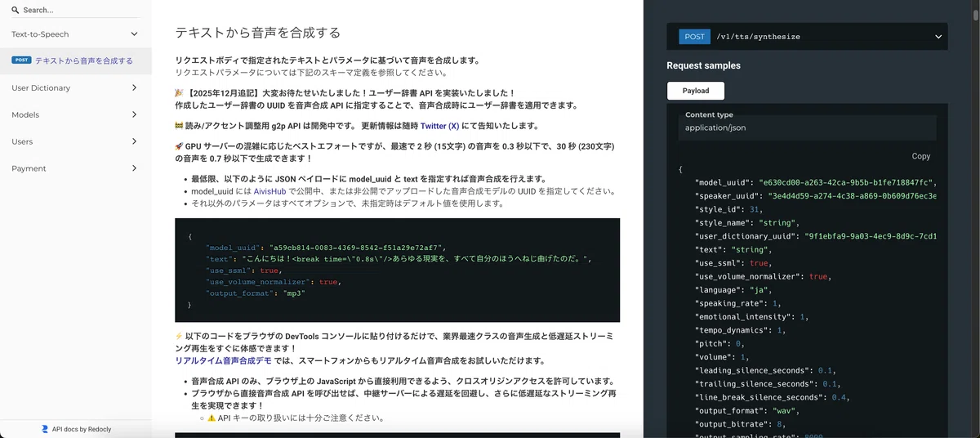Screen dimensions: 980x438
Task: Open the AivisHub link
Action: pos(268,191)
